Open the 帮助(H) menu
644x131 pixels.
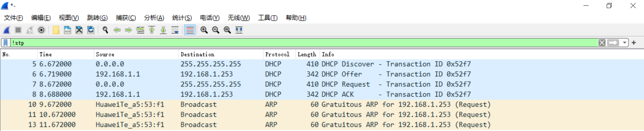coord(296,18)
